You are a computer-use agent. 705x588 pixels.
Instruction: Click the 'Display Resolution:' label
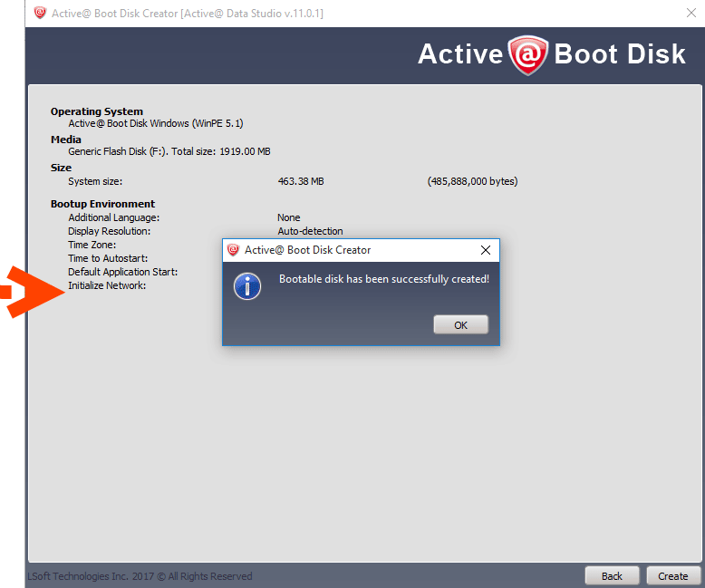point(110,231)
